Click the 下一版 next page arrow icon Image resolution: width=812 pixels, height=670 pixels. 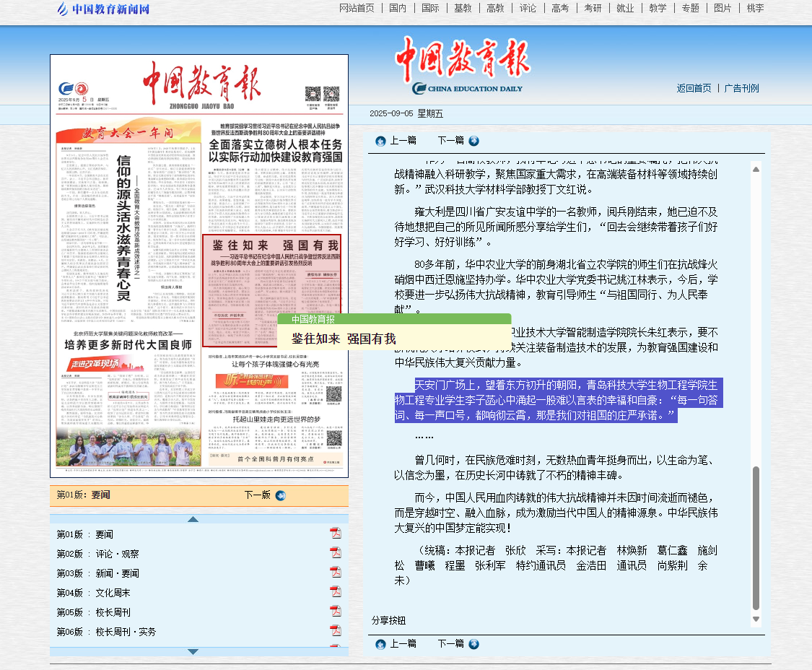click(x=281, y=495)
